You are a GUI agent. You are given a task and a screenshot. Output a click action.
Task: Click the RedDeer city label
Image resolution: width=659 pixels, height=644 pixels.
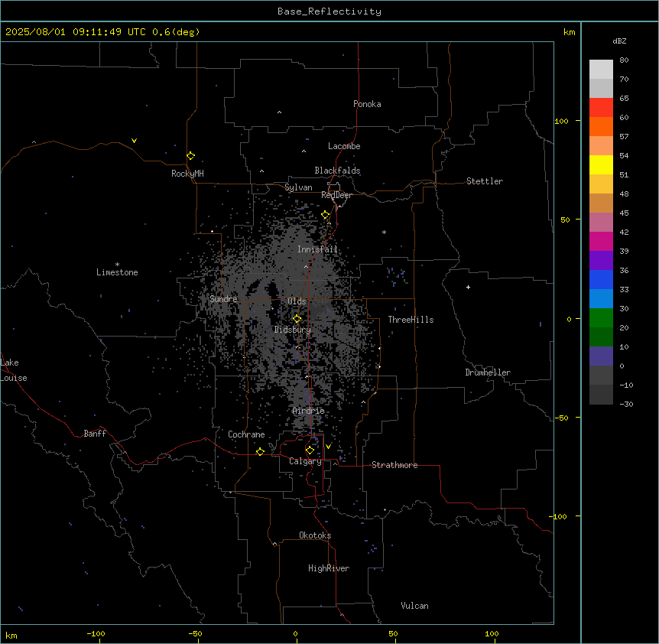(x=336, y=195)
